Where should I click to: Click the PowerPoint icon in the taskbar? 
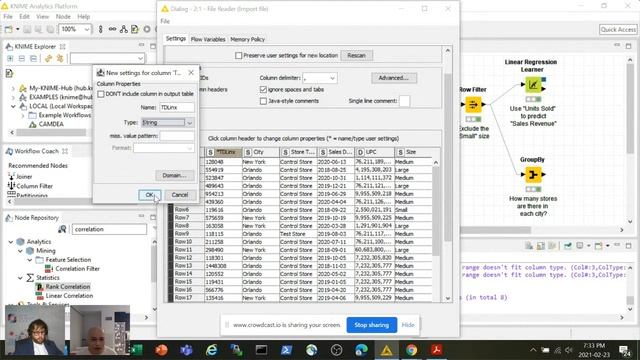tap(162, 350)
